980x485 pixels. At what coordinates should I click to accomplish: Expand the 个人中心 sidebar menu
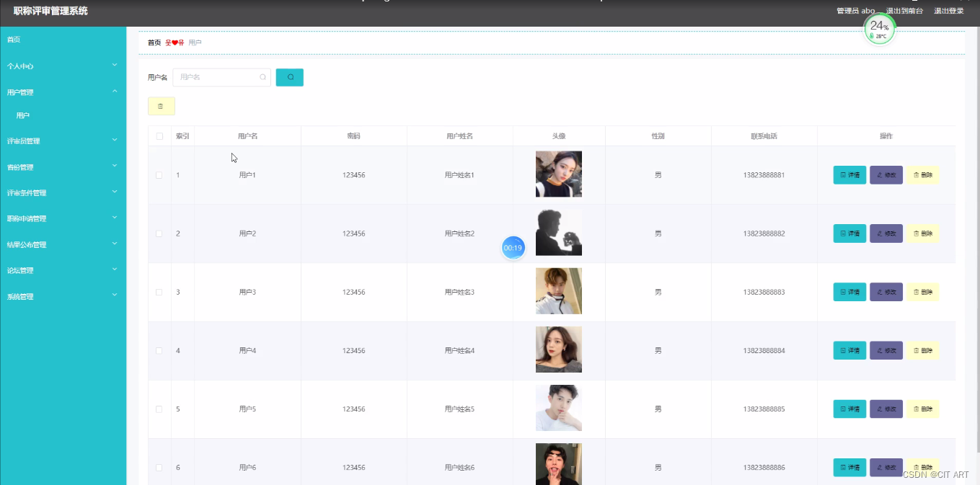[x=63, y=66]
